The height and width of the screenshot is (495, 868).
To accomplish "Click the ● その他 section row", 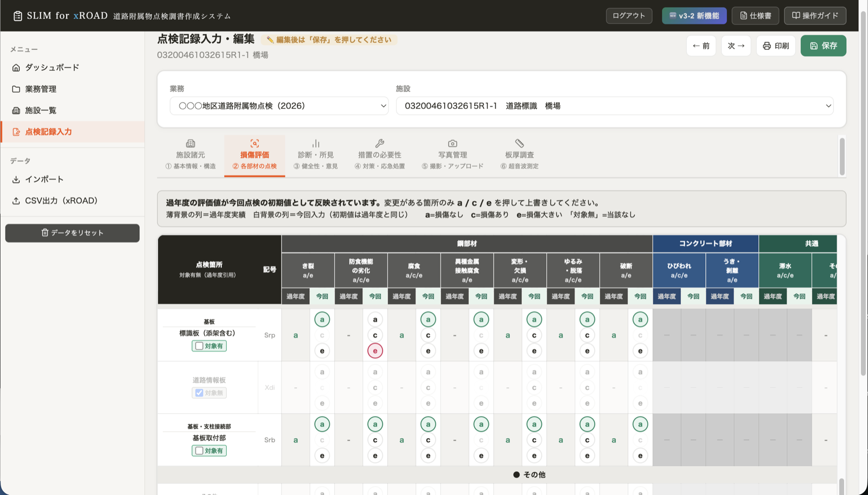I will (497, 474).
